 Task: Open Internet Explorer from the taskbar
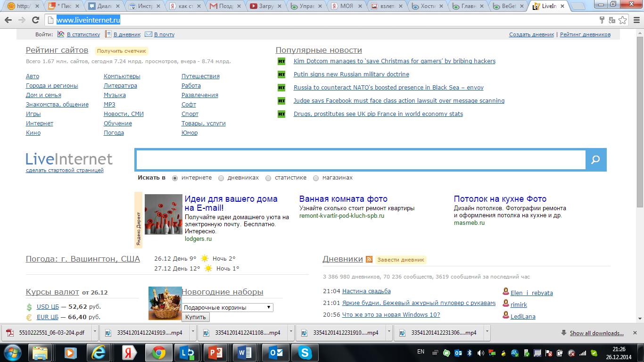[99, 353]
